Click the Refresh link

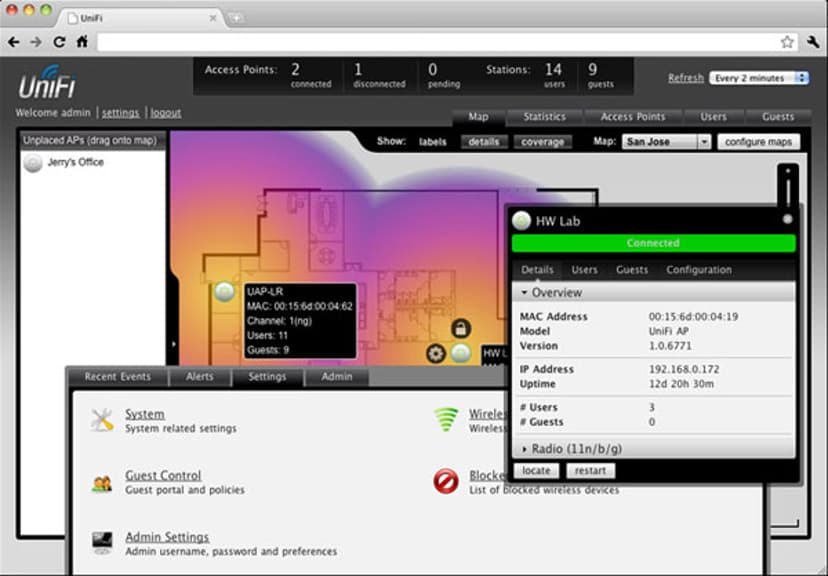685,78
